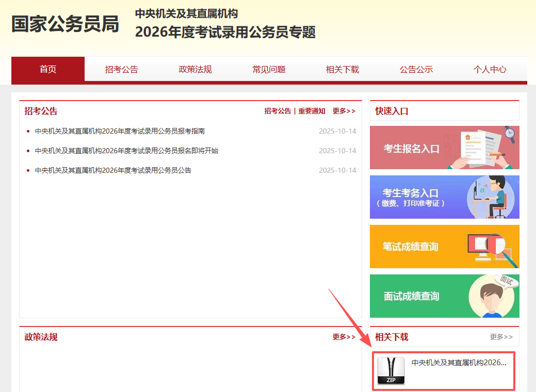Open the 公务员报考指南 announcement
The image size is (536, 392).
tap(120, 131)
